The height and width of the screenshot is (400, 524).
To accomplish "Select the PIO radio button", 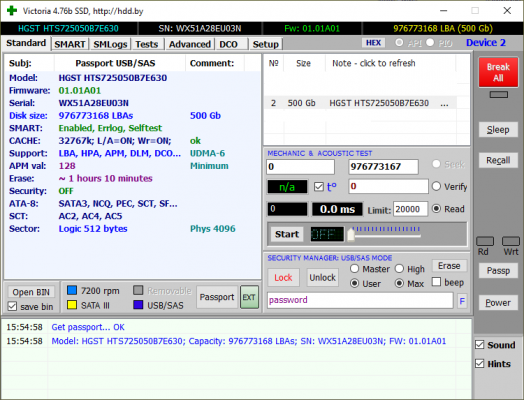I will [430, 42].
